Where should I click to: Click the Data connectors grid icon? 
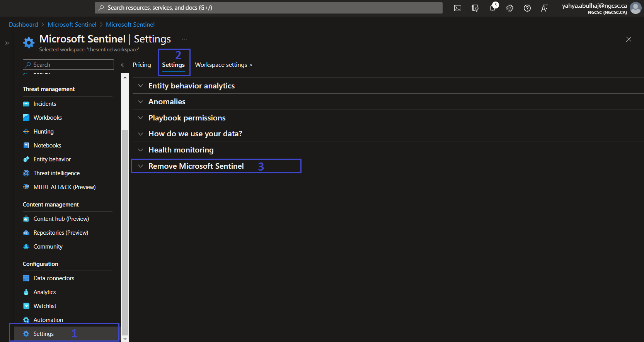(26, 278)
